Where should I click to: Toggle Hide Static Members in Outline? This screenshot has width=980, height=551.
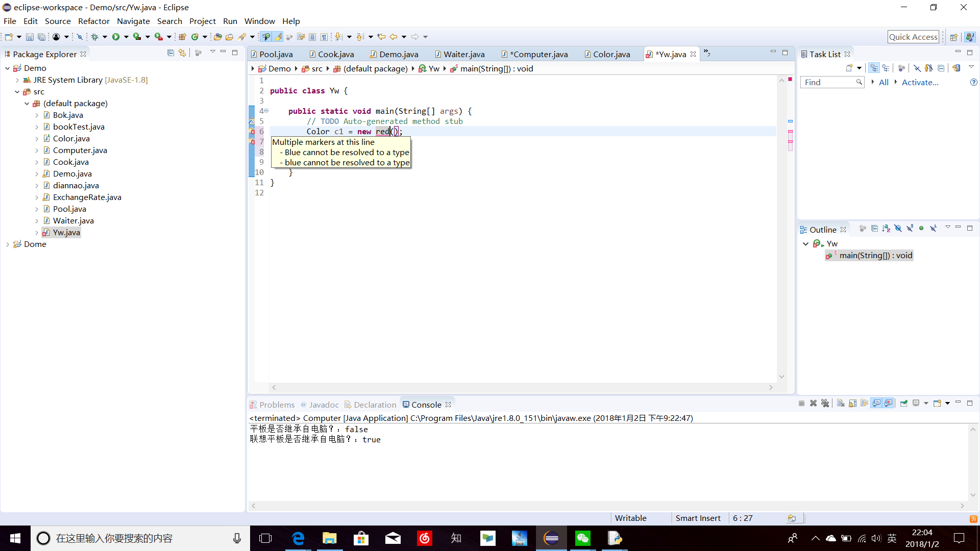[910, 229]
